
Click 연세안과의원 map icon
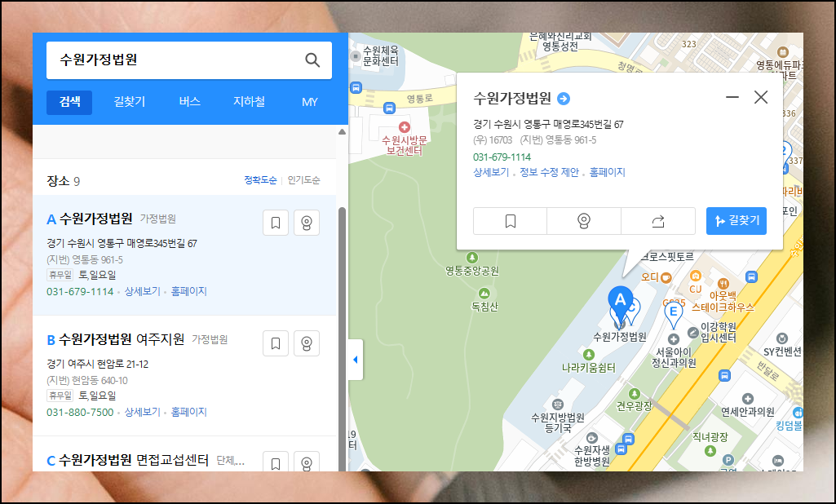(747, 399)
